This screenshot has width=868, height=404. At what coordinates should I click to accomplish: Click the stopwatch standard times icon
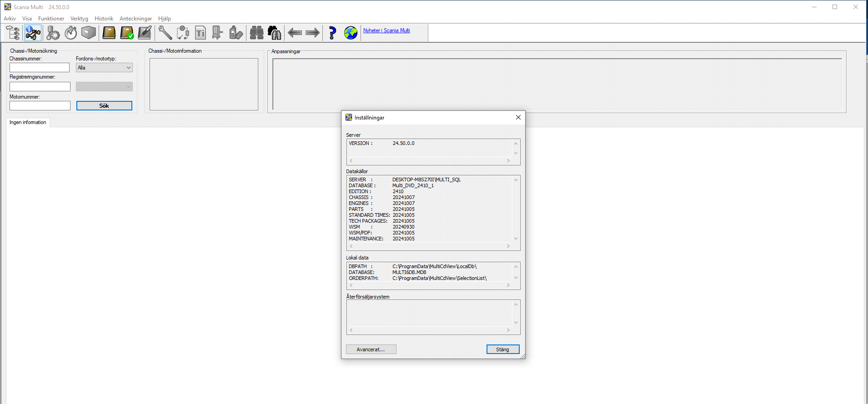point(71,33)
